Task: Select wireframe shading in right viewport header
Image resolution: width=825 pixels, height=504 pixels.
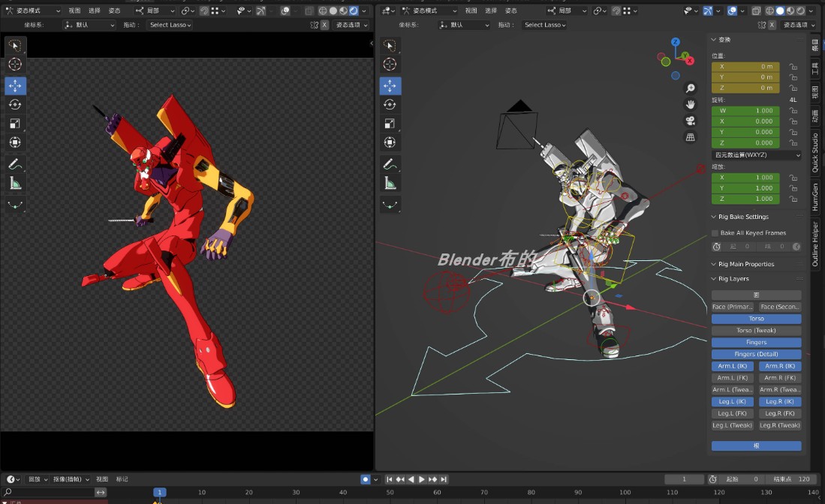Action: tap(769, 10)
